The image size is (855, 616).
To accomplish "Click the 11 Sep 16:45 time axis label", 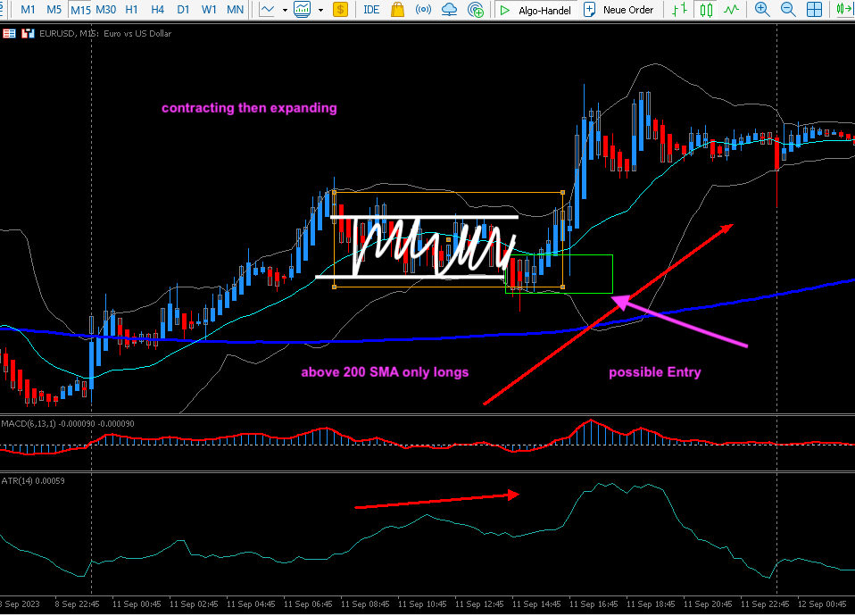I will (594, 604).
